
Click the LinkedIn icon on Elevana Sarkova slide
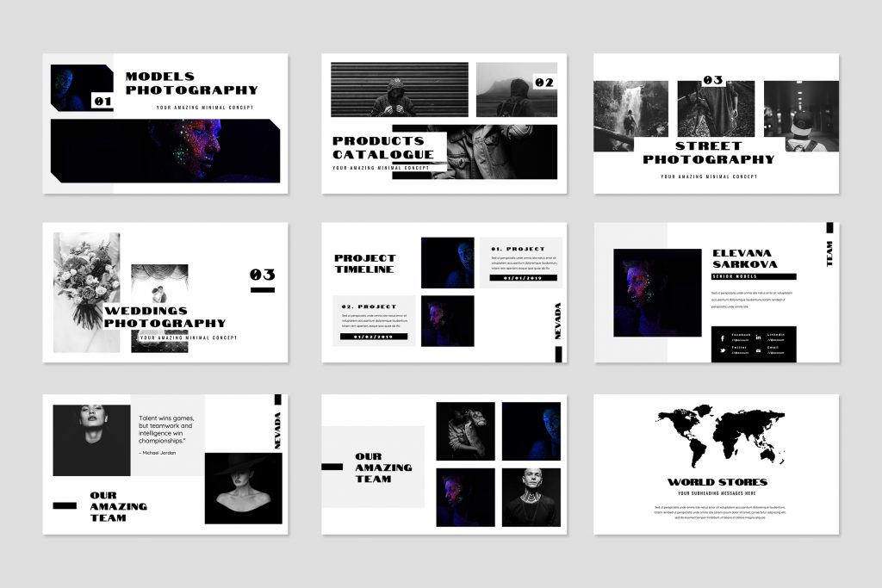[x=758, y=337]
